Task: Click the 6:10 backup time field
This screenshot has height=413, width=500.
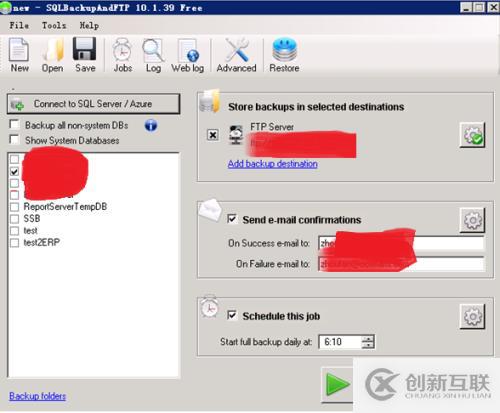Action: (340, 342)
